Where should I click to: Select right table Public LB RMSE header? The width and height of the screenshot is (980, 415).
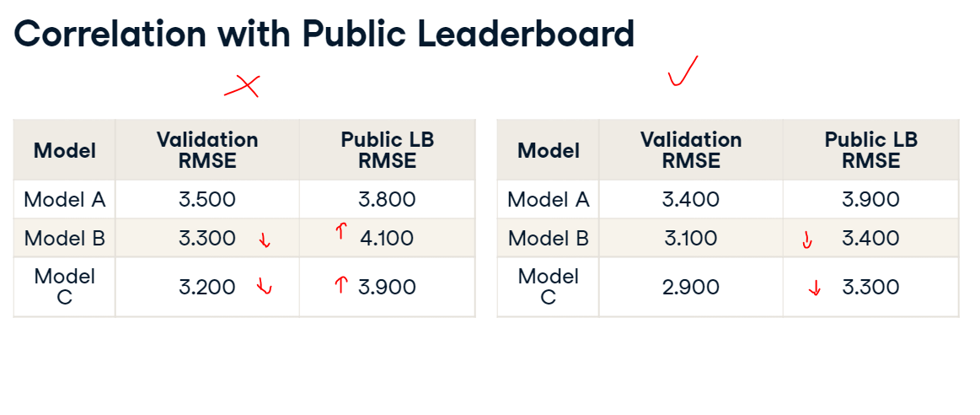click(871, 150)
